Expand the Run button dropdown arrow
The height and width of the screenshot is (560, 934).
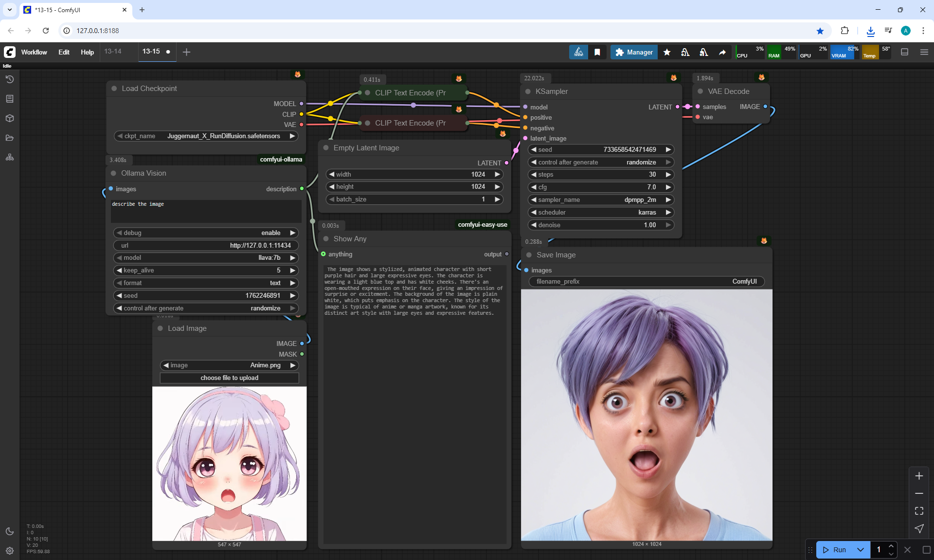point(860,550)
